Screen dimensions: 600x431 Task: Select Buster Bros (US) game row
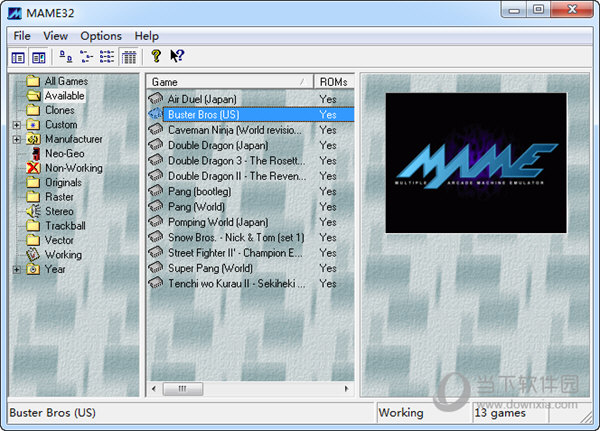pos(251,114)
